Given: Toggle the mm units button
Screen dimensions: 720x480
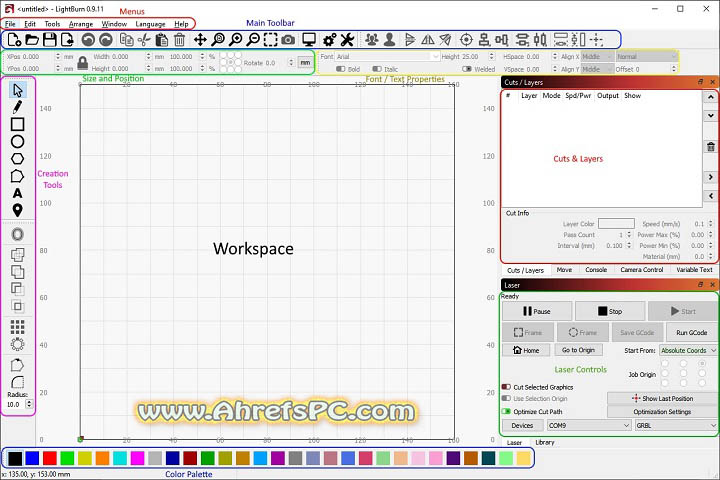Looking at the screenshot, I should coord(305,62).
